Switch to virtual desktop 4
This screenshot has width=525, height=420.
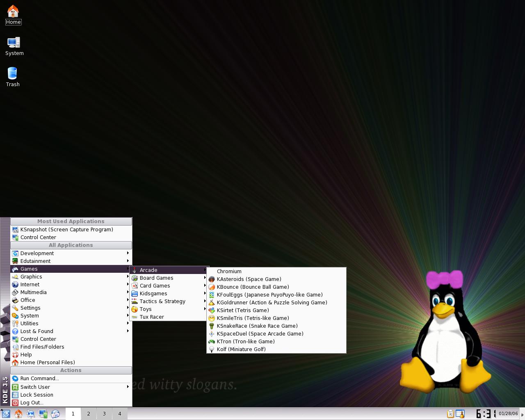coord(120,414)
